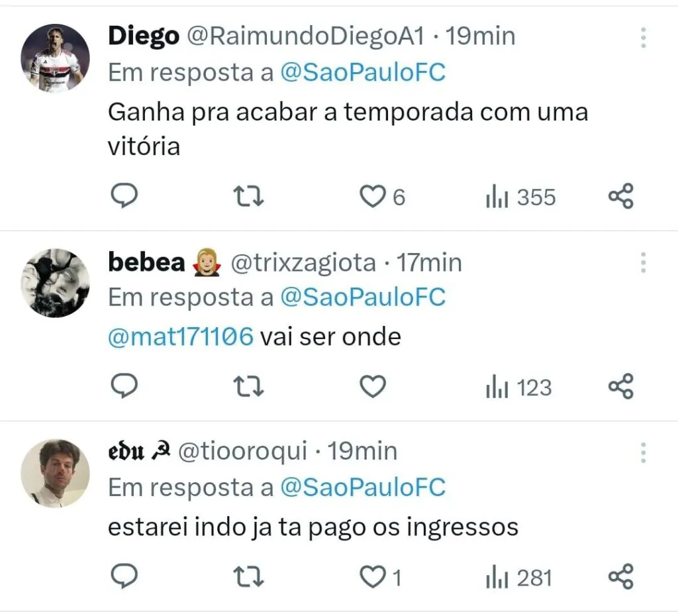This screenshot has width=678, height=616.
Task: Like Diego's tweet with 6 likes
Action: (x=373, y=197)
